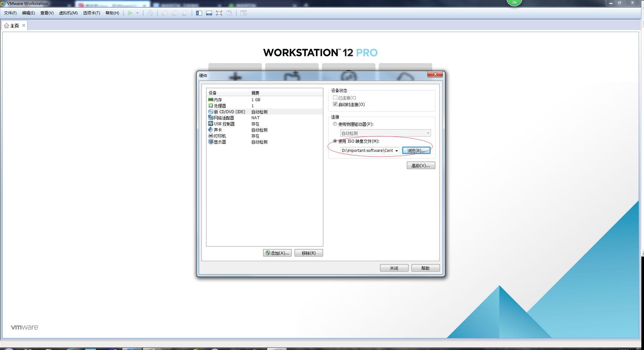The height and width of the screenshot is (350, 644).
Task: Open the 文件(F) menu
Action: coord(10,13)
